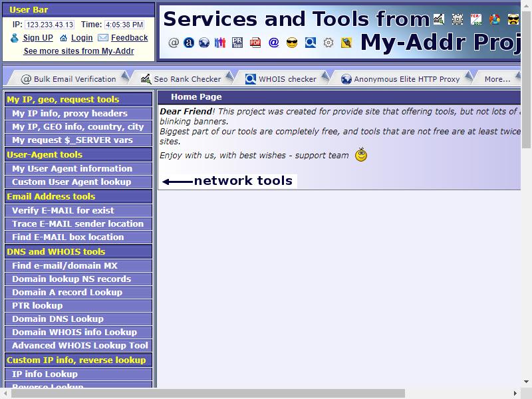The image size is (532, 399).
Task: Open Advanced WHOIS Lookup Tool
Action: (78, 345)
